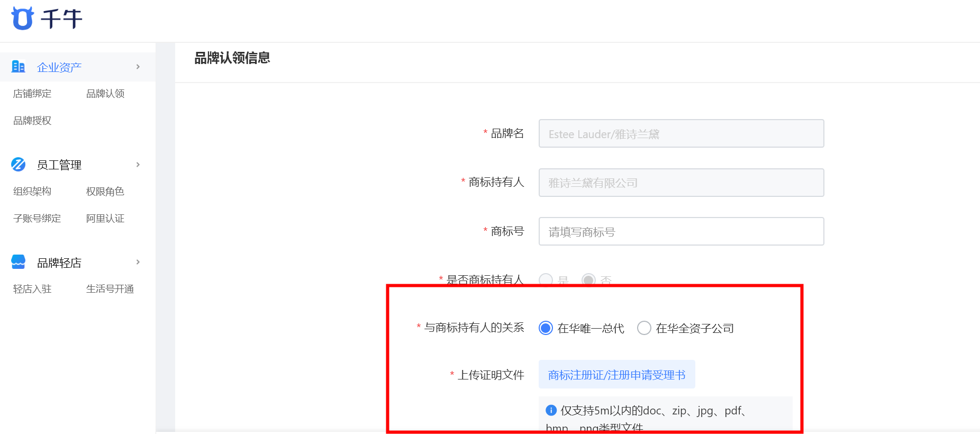Click 商标注册证/注册申请受理书 upload button
Screen dimensions: 980x434
tap(617, 375)
